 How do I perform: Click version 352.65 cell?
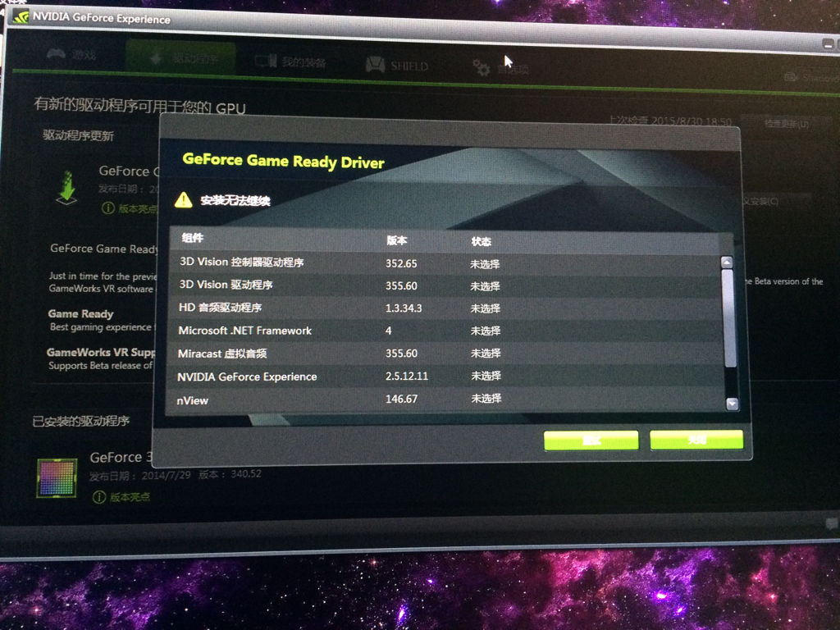point(401,263)
